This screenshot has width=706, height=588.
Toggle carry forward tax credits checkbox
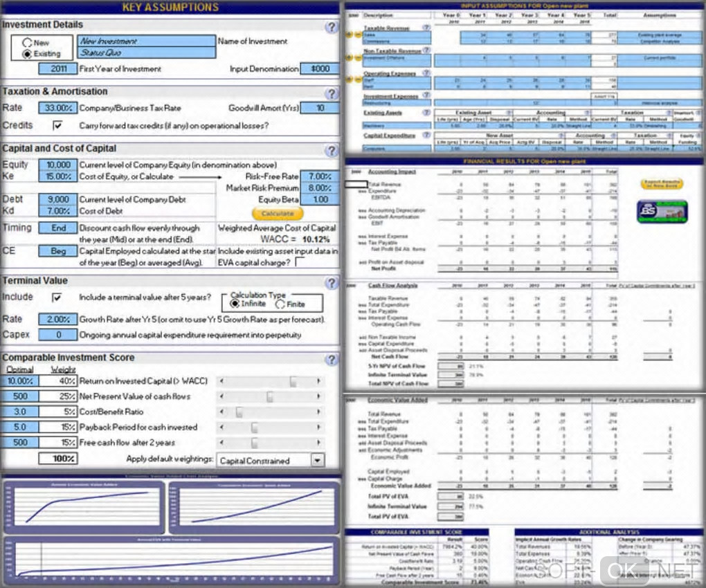click(57, 125)
